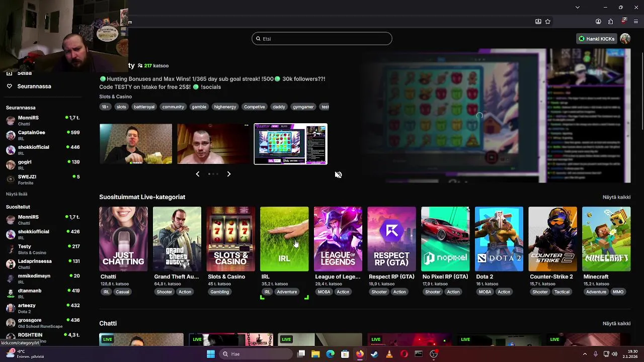644x362 pixels.
Task: Open MonniRS in followed channels list
Action: 42,120
